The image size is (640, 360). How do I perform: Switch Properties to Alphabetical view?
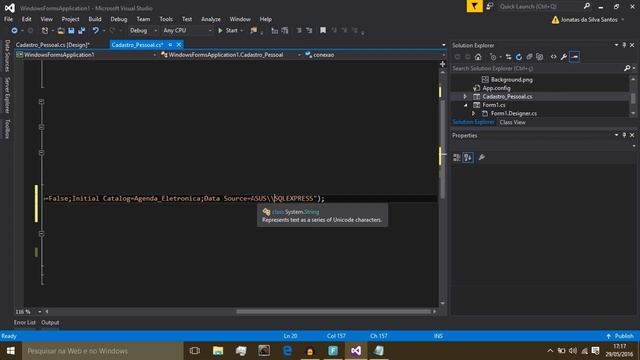point(468,158)
